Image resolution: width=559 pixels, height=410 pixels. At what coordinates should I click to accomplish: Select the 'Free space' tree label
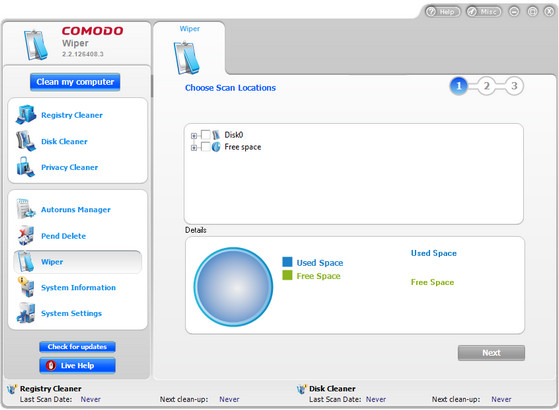pos(243,147)
